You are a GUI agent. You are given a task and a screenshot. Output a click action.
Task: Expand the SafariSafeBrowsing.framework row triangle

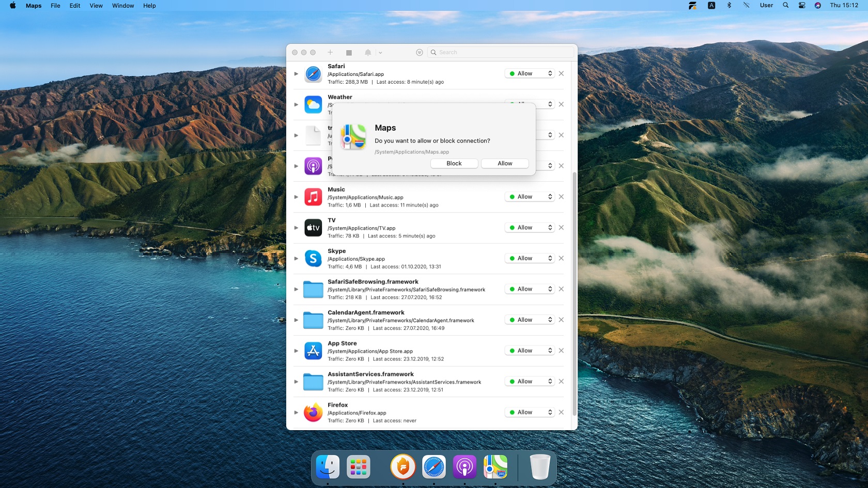[x=296, y=289]
